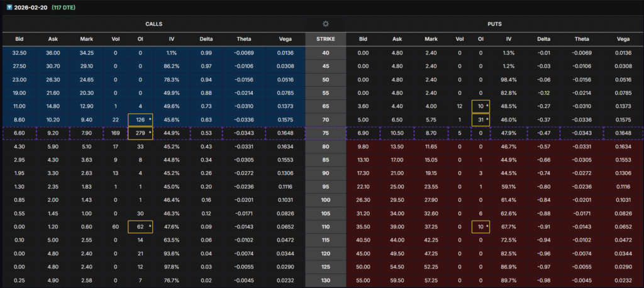
Task: Select the CALLS section header
Action: [x=153, y=24]
